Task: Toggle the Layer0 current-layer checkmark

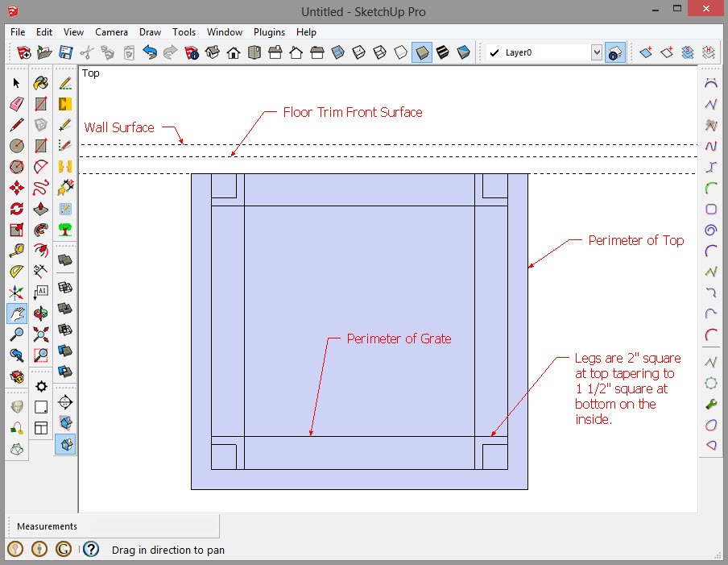Action: point(494,53)
